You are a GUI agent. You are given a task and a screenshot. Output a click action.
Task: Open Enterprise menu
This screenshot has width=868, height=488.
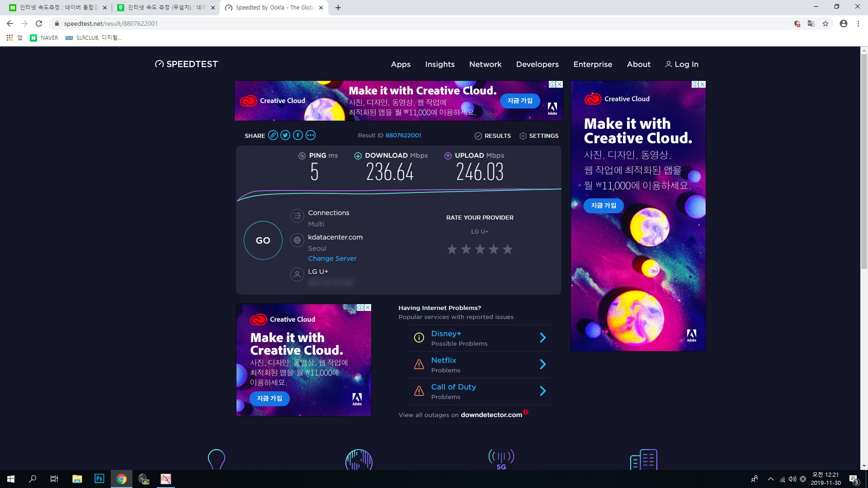click(x=593, y=64)
